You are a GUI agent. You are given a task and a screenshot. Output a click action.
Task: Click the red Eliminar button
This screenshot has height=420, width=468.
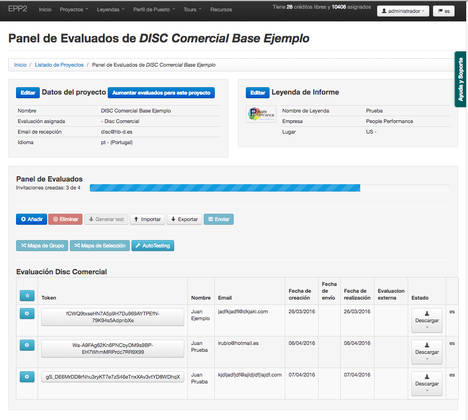coord(65,219)
